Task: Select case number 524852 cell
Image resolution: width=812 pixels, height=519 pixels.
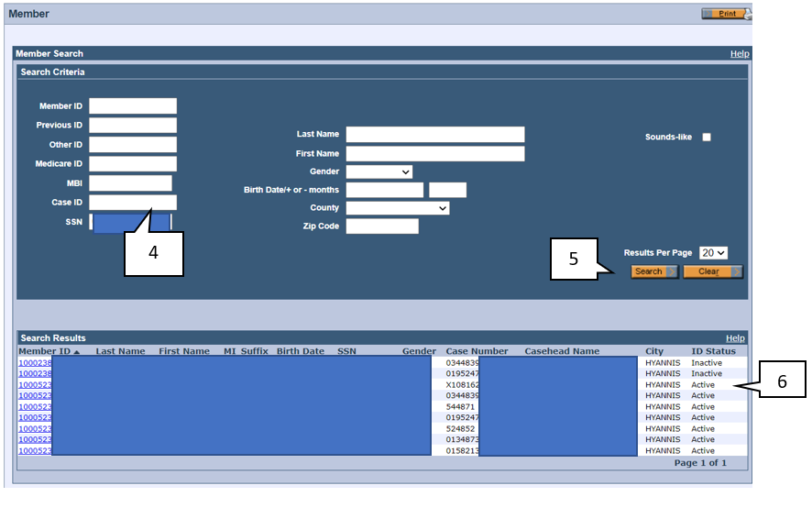Action: click(x=460, y=429)
